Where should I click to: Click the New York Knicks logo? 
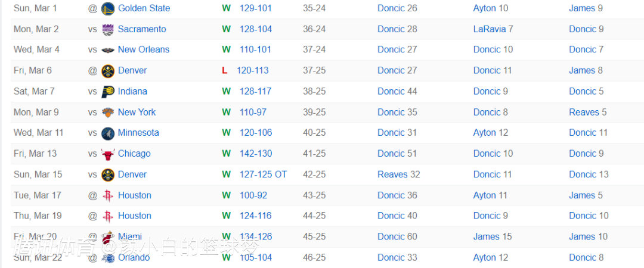point(108,113)
